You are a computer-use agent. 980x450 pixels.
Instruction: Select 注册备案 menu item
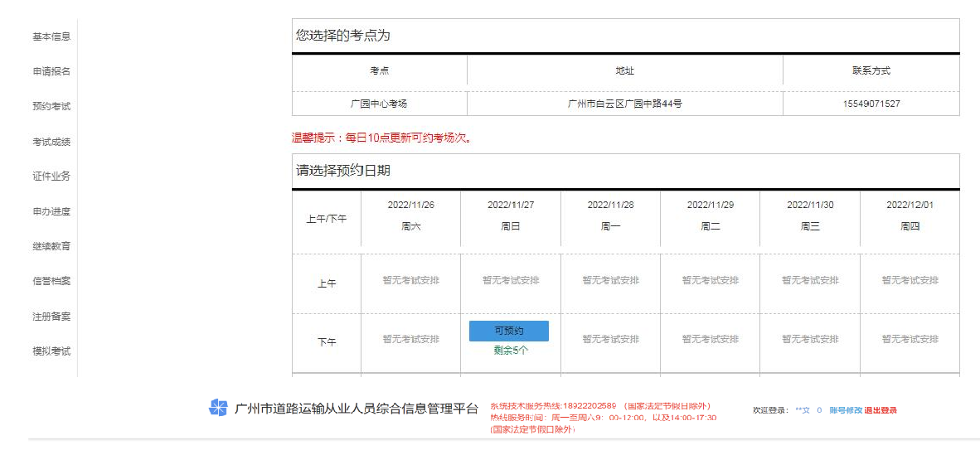point(51,317)
